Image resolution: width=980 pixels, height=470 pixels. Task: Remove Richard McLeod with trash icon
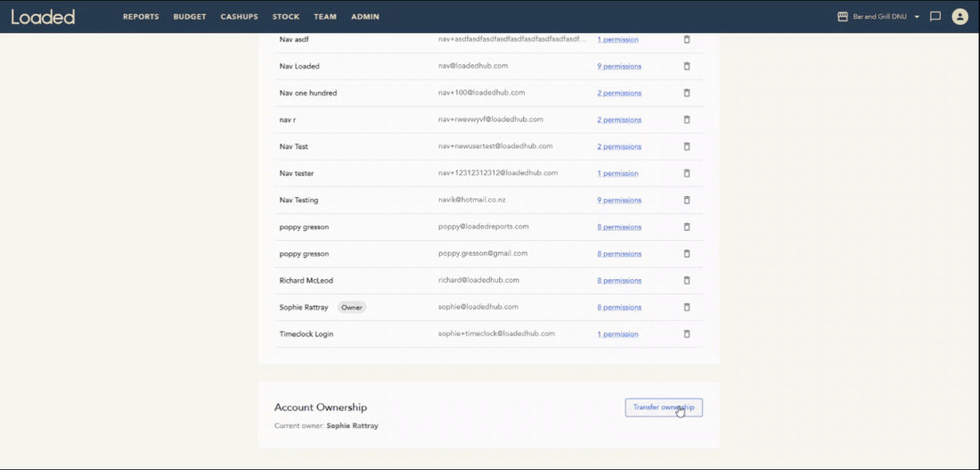pyautogui.click(x=686, y=280)
